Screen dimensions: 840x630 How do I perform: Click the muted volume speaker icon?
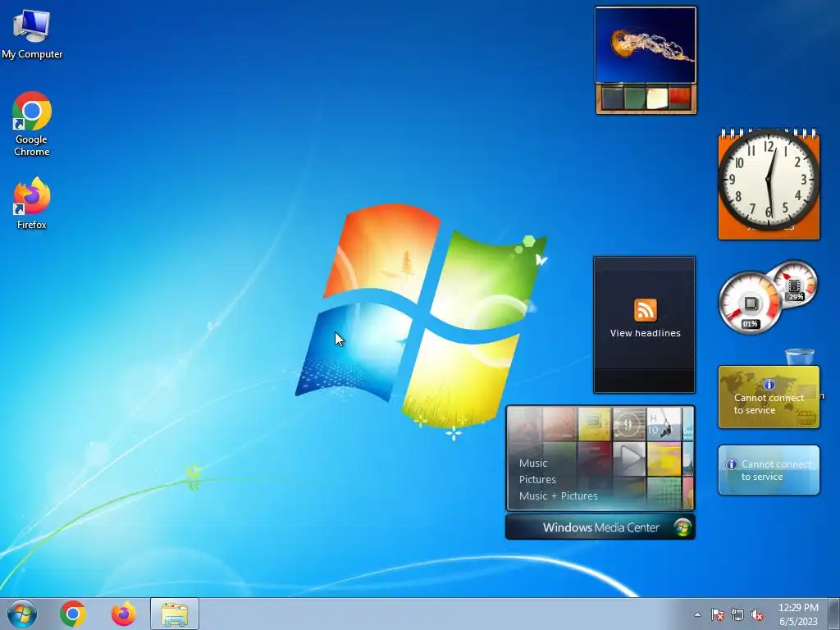pyautogui.click(x=757, y=614)
